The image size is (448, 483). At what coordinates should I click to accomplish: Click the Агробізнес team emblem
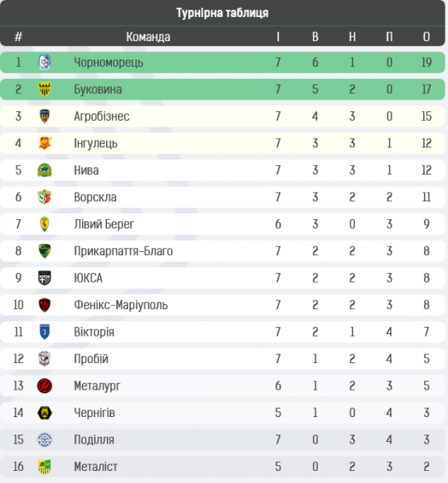coord(44,116)
